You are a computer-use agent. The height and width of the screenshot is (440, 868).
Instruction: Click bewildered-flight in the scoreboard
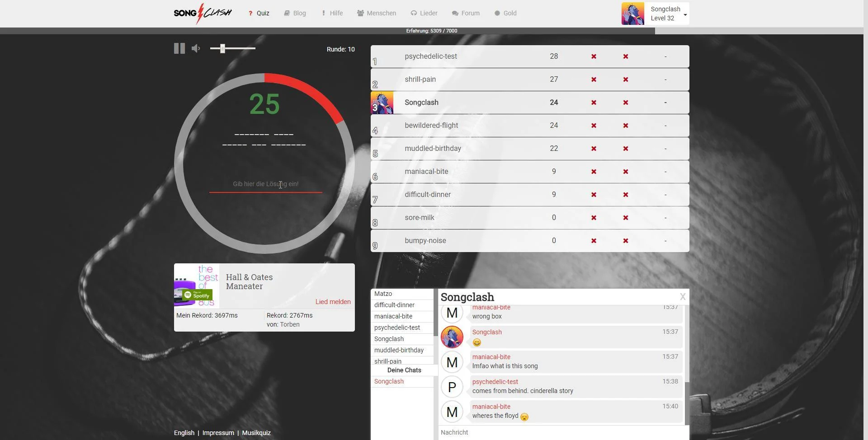point(431,126)
